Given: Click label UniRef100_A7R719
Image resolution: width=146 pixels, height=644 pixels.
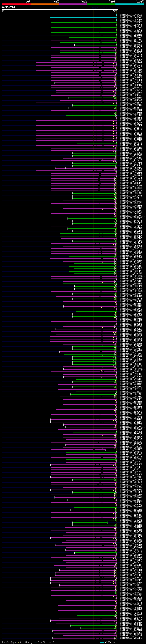Looking at the screenshot, I should 131,90.
